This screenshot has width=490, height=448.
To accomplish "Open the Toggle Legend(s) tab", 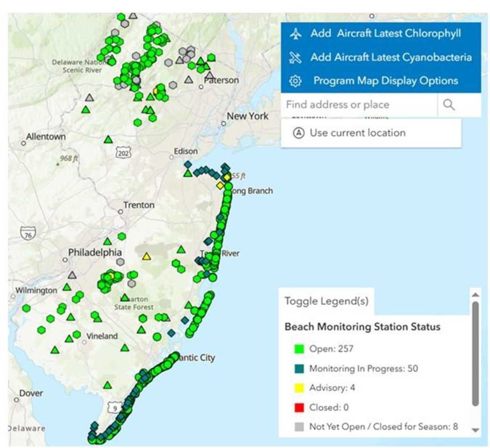I will [x=326, y=301].
